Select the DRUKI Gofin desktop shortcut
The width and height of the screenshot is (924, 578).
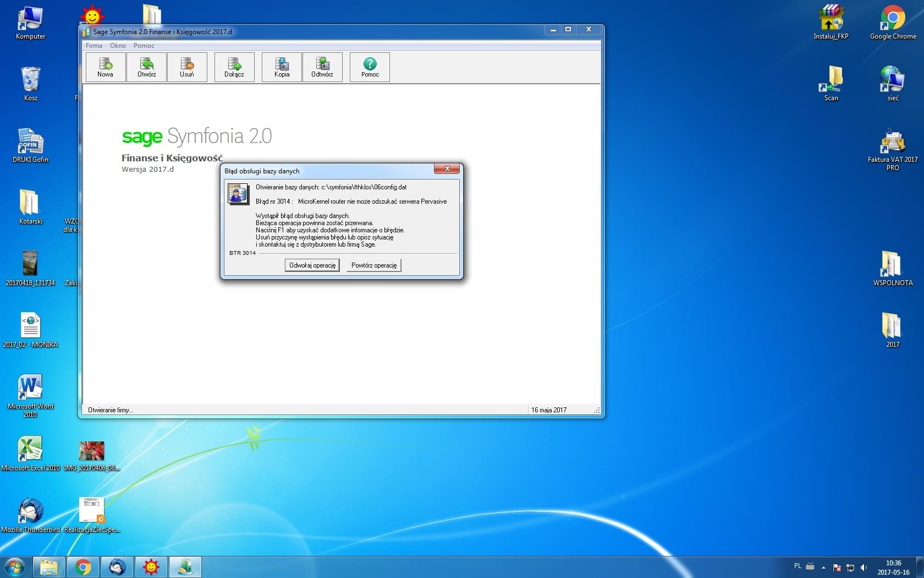click(x=30, y=146)
